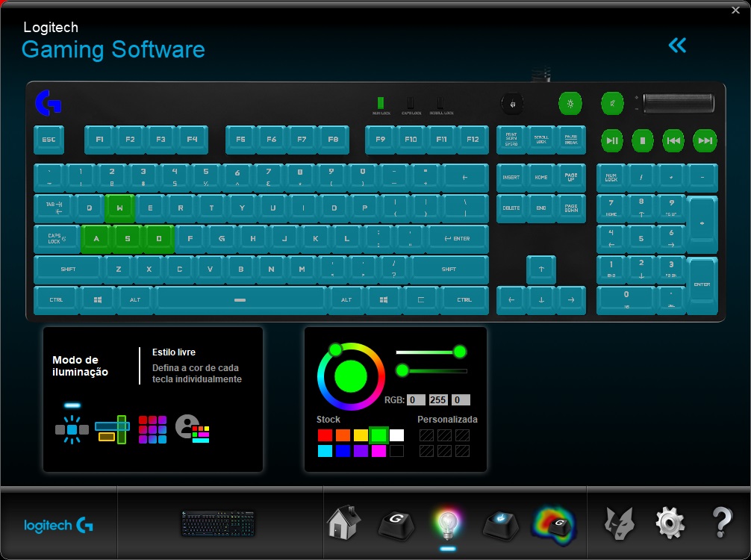The height and width of the screenshot is (560, 751).
Task: Collapse the panel with the double chevron arrow
Action: (677, 46)
